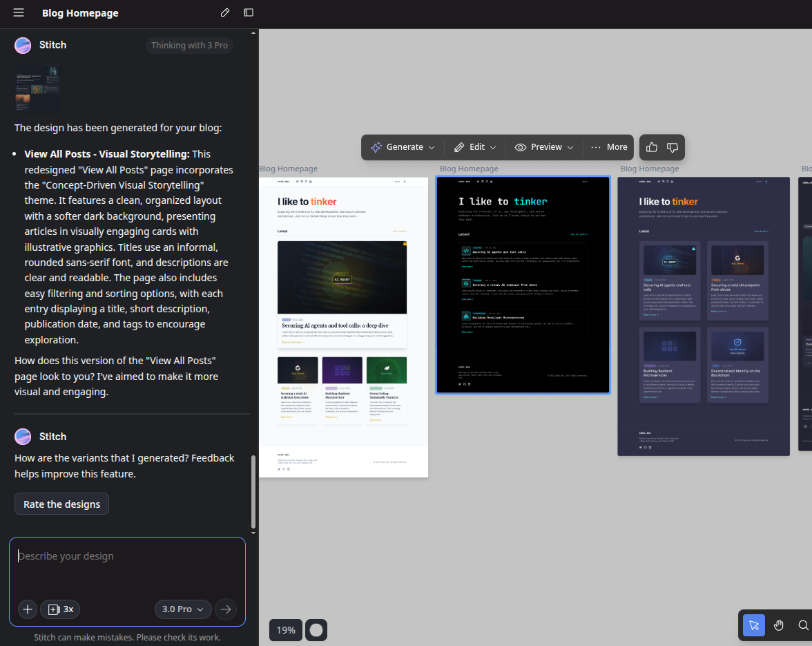The image size is (812, 646).
Task: Change the 3x variants count option
Action: point(61,609)
